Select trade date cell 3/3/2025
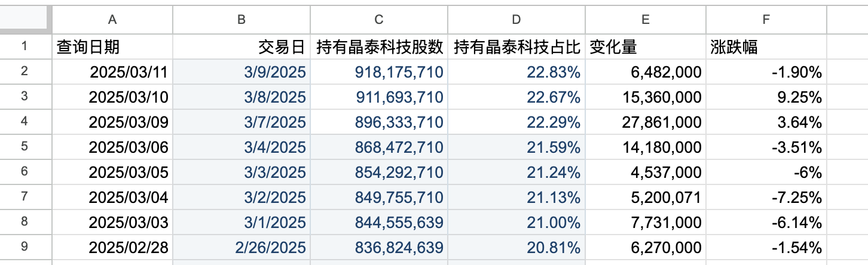Screen dimensions: 868x265 [241, 172]
